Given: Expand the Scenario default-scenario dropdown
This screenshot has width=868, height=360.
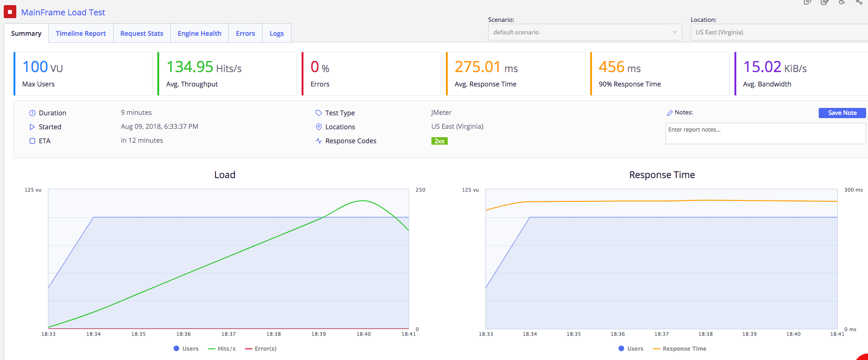Looking at the screenshot, I should pos(585,32).
